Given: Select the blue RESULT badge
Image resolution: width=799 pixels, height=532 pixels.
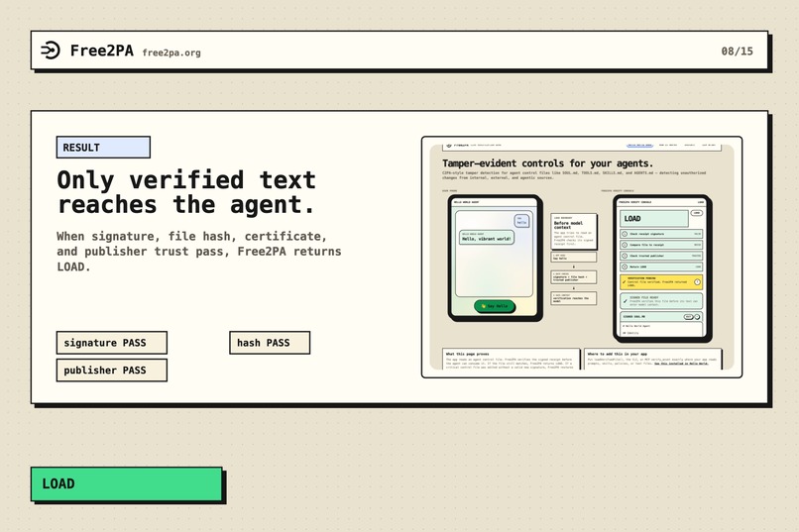Looking at the screenshot, I should (103, 148).
